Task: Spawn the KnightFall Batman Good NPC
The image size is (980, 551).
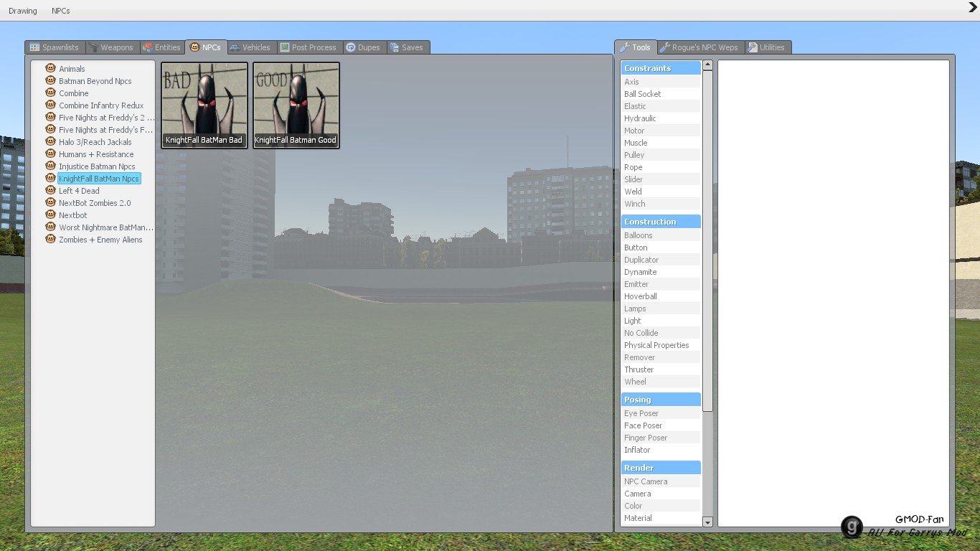Action: [296, 105]
